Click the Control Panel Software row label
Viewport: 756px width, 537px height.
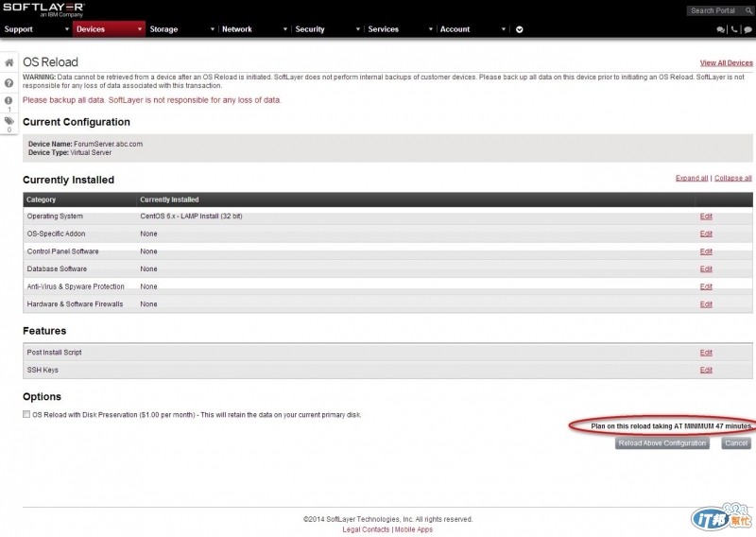[x=62, y=251]
